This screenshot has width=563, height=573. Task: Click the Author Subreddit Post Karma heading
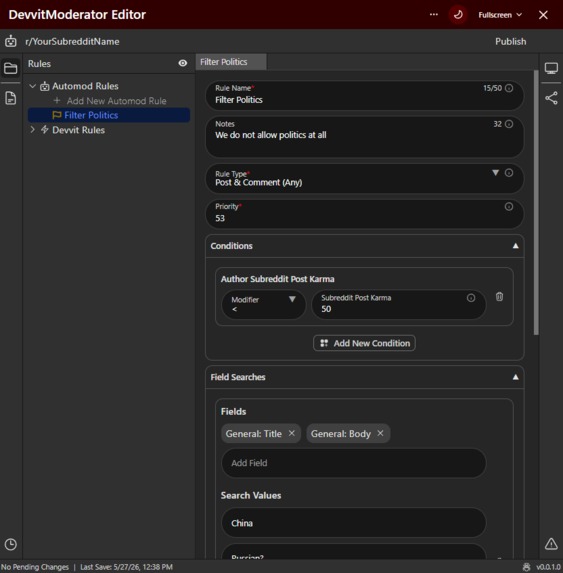278,279
